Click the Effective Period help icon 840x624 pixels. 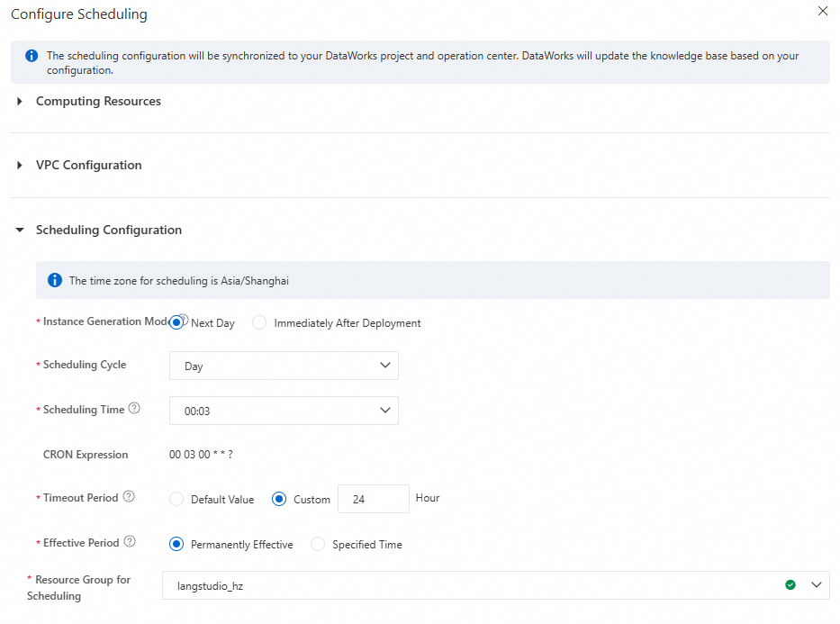pyautogui.click(x=130, y=542)
